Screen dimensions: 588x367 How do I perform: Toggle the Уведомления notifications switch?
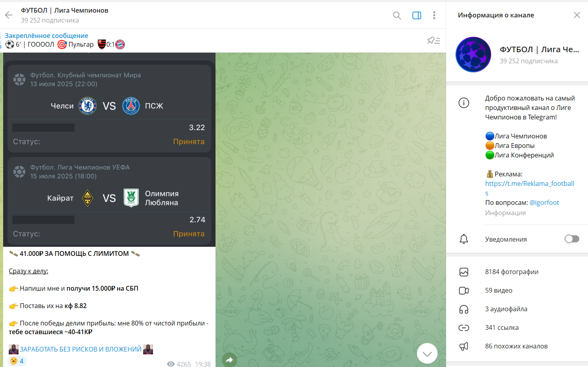(572, 239)
